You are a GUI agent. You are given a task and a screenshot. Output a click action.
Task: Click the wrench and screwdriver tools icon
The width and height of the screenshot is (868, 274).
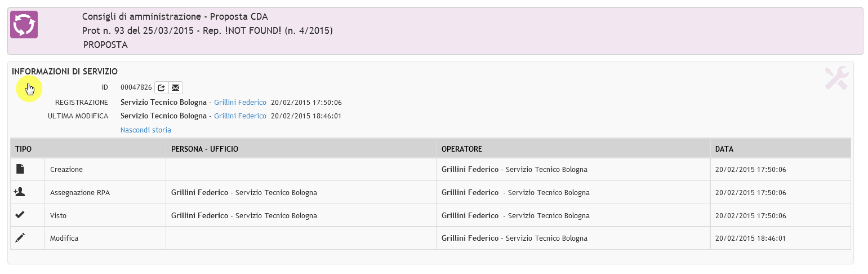836,78
